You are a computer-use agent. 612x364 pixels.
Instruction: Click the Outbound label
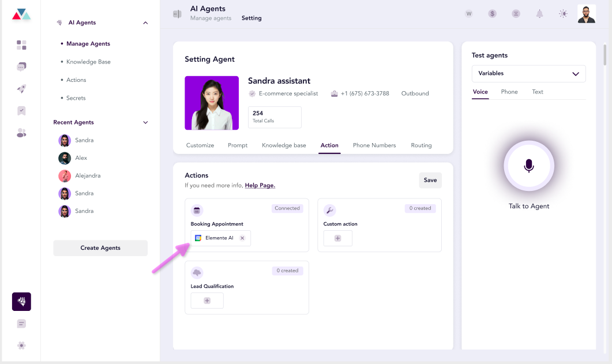(x=415, y=93)
